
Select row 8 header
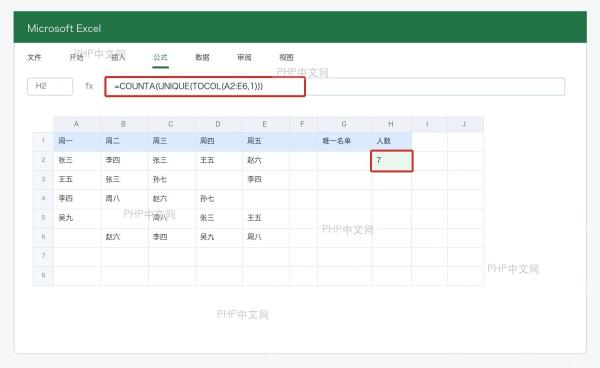(x=43, y=275)
